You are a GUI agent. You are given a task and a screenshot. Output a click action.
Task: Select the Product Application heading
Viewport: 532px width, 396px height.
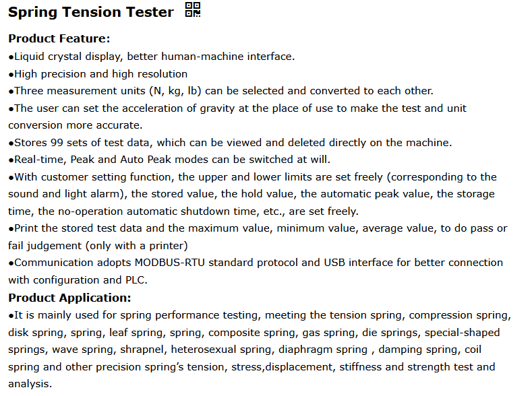point(69,298)
